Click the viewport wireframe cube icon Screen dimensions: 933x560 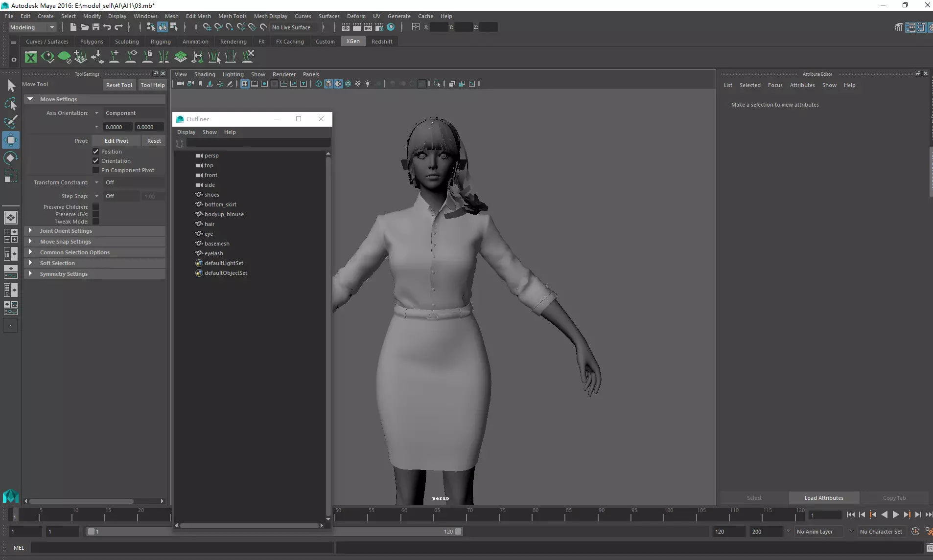319,84
